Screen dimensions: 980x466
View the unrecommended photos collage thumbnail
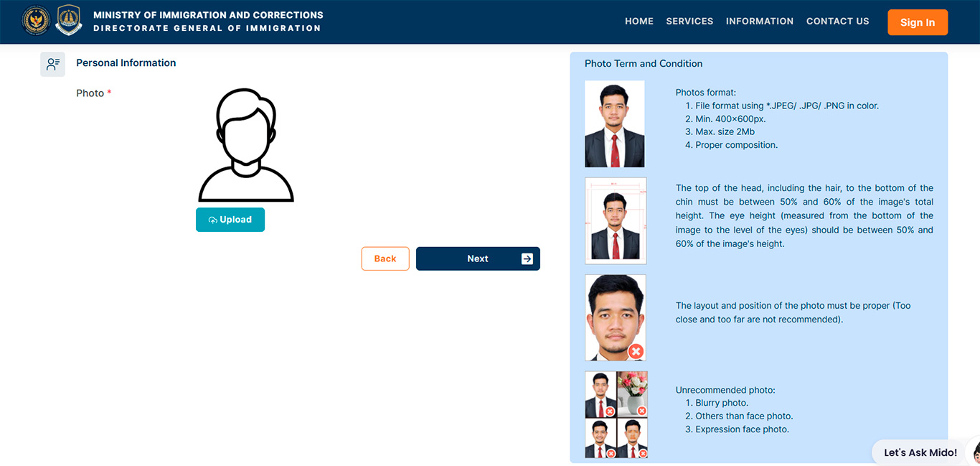click(616, 414)
